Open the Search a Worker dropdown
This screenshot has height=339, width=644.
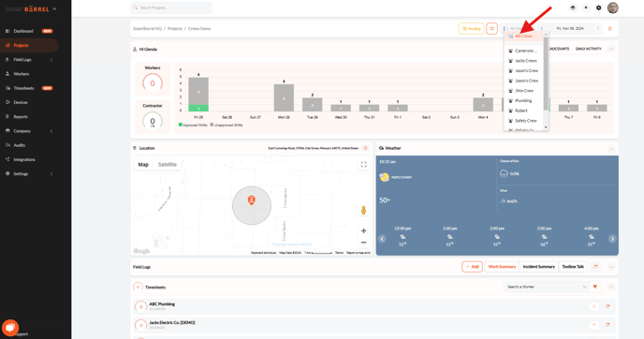(x=547, y=287)
